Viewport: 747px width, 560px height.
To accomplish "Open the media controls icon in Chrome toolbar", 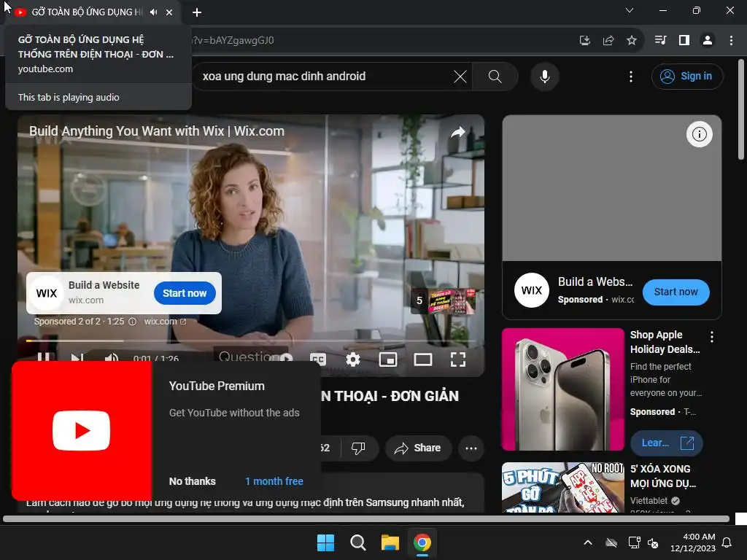I will click(660, 41).
